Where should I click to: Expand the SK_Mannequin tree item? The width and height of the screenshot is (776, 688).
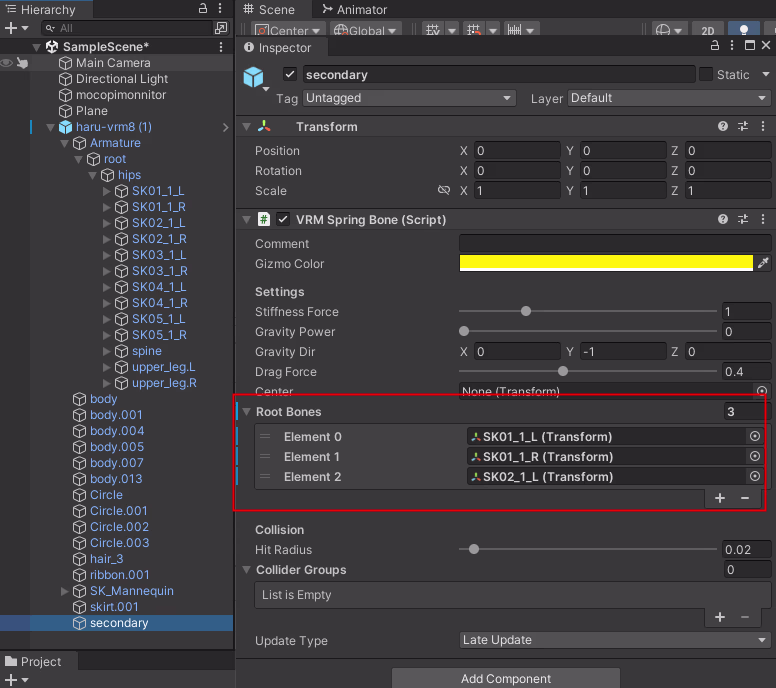tap(64, 591)
